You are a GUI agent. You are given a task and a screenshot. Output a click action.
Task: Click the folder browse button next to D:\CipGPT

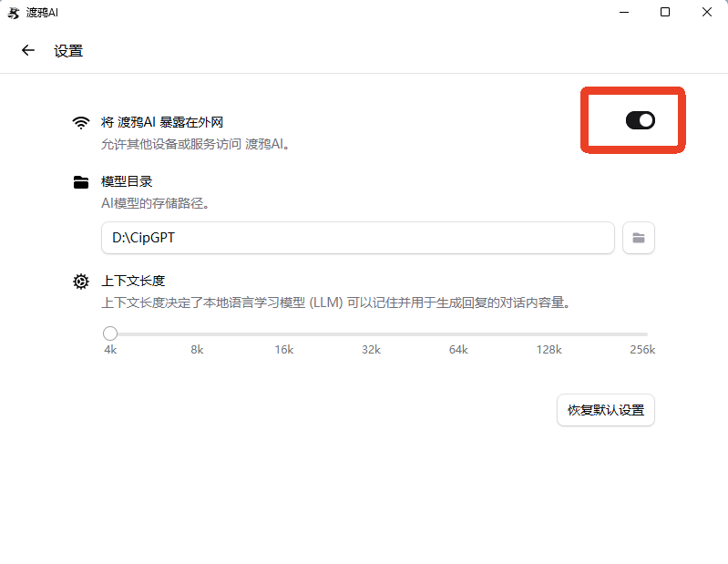[x=639, y=238]
